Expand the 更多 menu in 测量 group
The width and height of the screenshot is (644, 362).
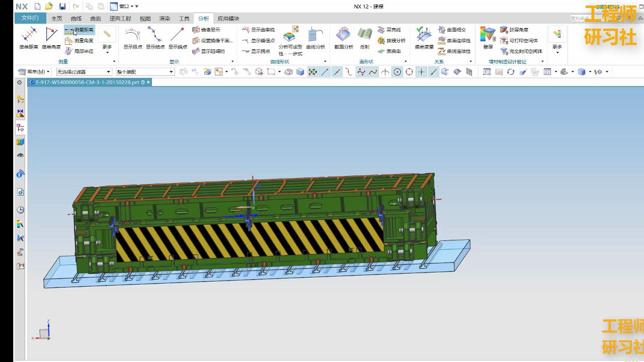pyautogui.click(x=107, y=48)
